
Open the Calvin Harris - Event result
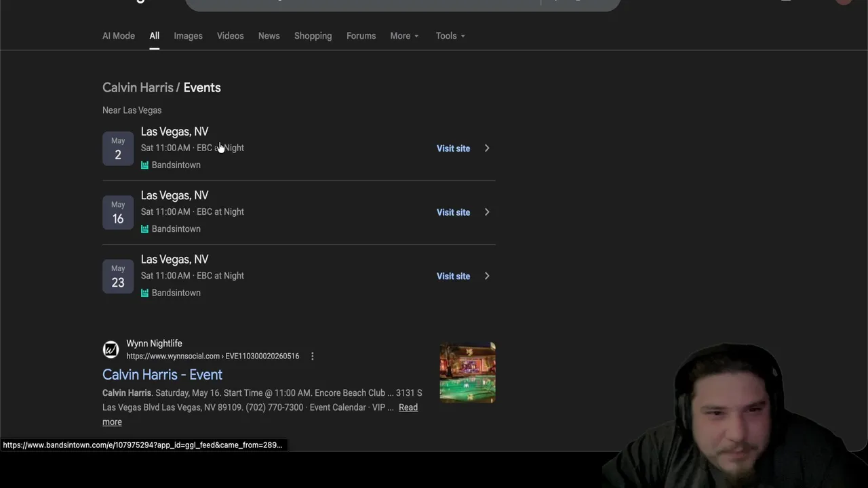(x=162, y=374)
